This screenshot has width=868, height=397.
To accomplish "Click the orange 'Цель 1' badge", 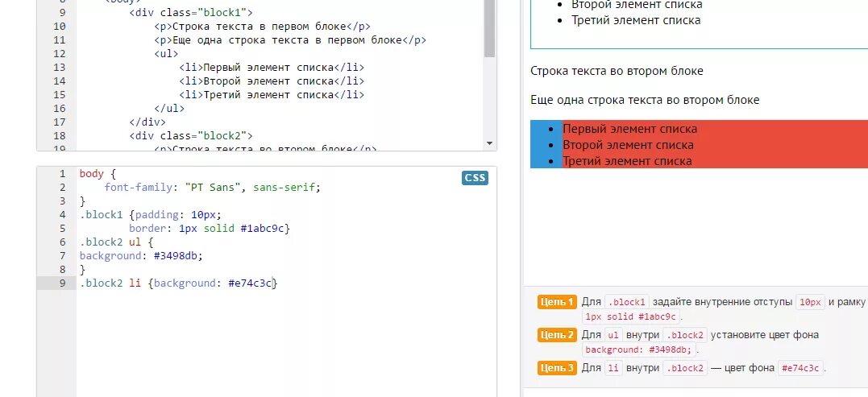I will tap(557, 302).
